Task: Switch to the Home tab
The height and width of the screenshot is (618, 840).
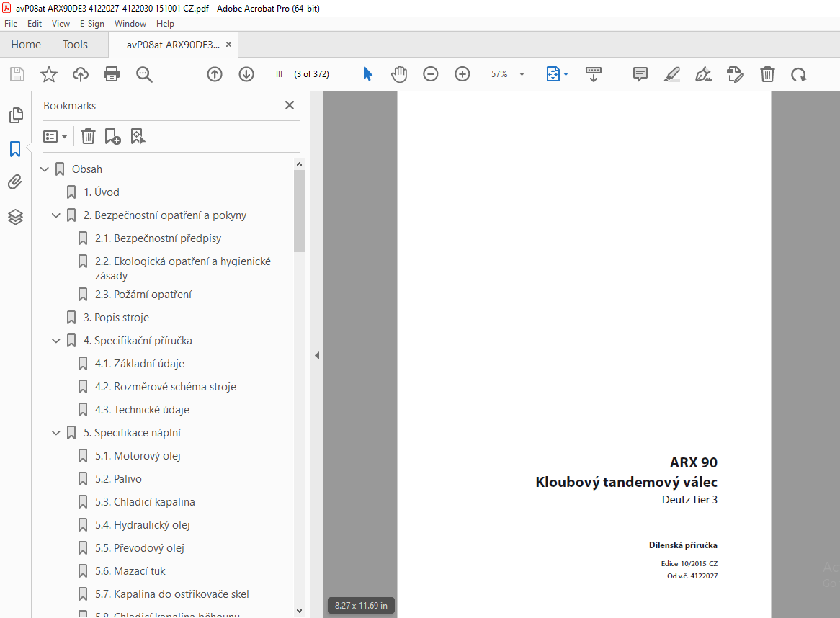Action: 26,45
